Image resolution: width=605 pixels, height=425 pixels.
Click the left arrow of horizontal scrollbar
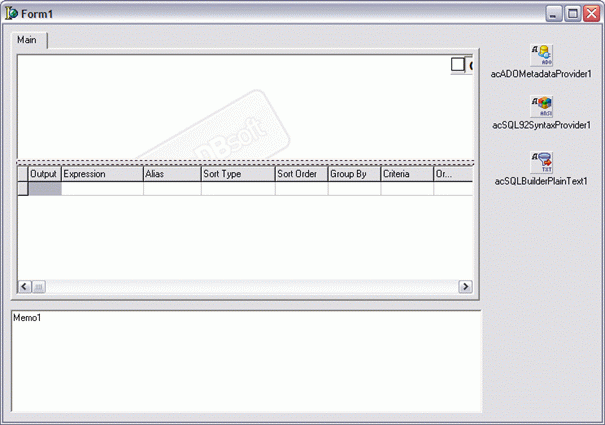click(x=24, y=287)
